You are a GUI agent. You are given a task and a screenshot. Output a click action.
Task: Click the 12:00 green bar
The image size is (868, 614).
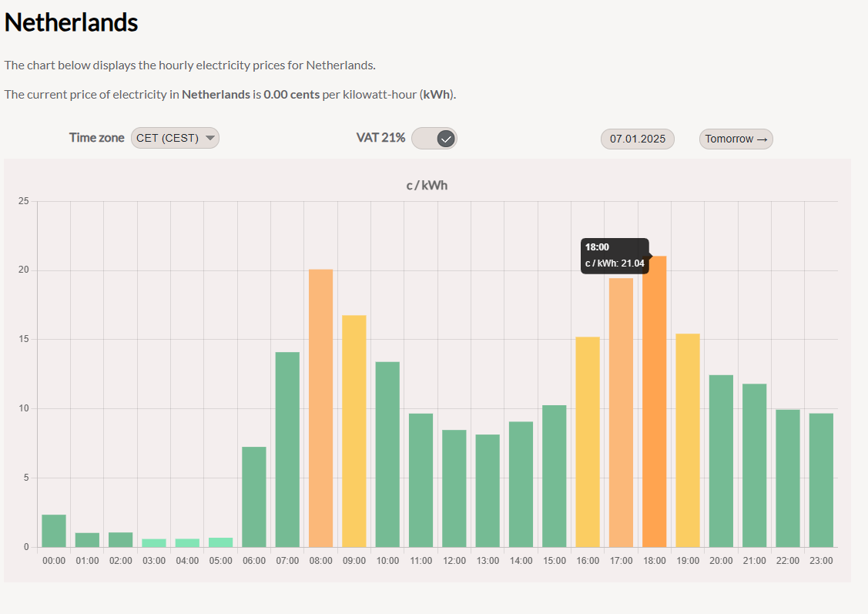click(x=454, y=488)
